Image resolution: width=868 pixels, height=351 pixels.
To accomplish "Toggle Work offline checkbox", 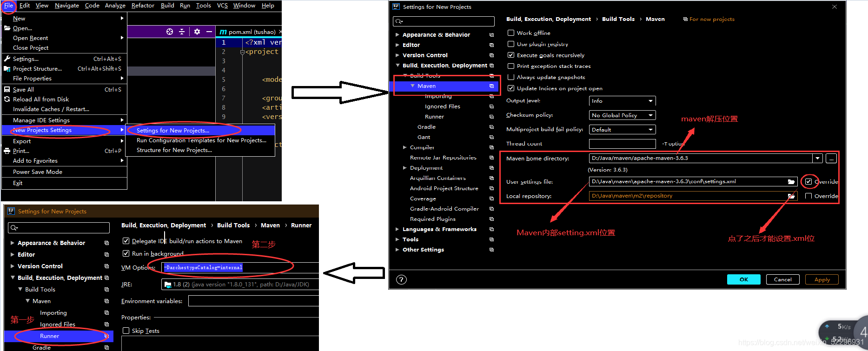I will 511,33.
